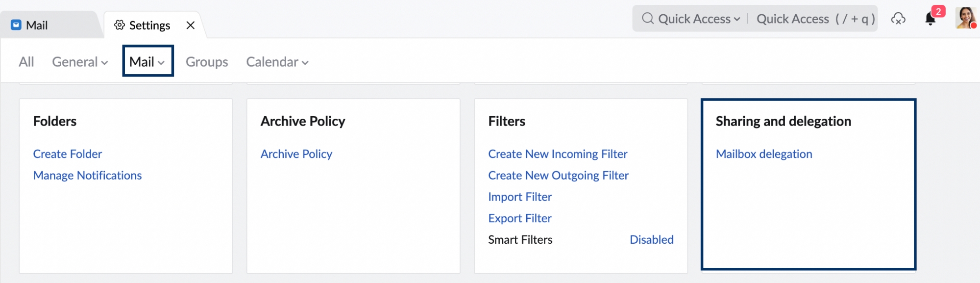
Task: Open Manage Notifications link
Action: [87, 176]
